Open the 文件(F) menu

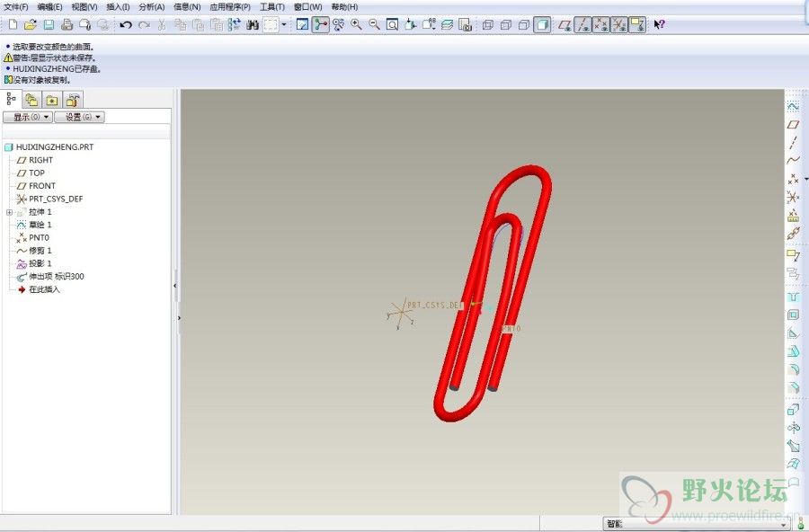tap(16, 6)
